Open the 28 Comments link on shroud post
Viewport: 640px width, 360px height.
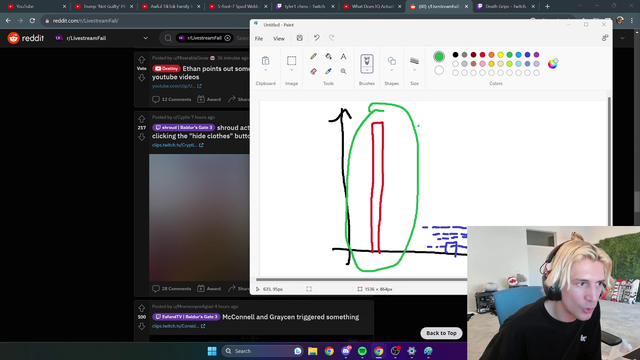click(172, 289)
